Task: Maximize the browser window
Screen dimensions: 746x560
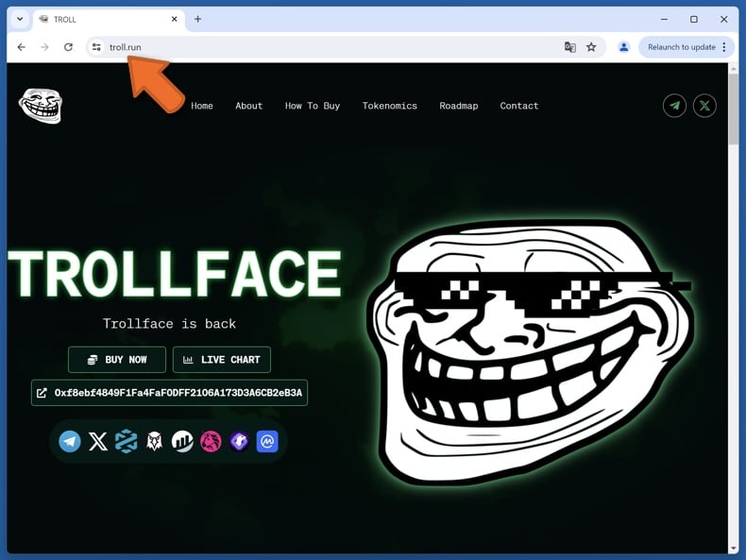Action: pyautogui.click(x=694, y=19)
